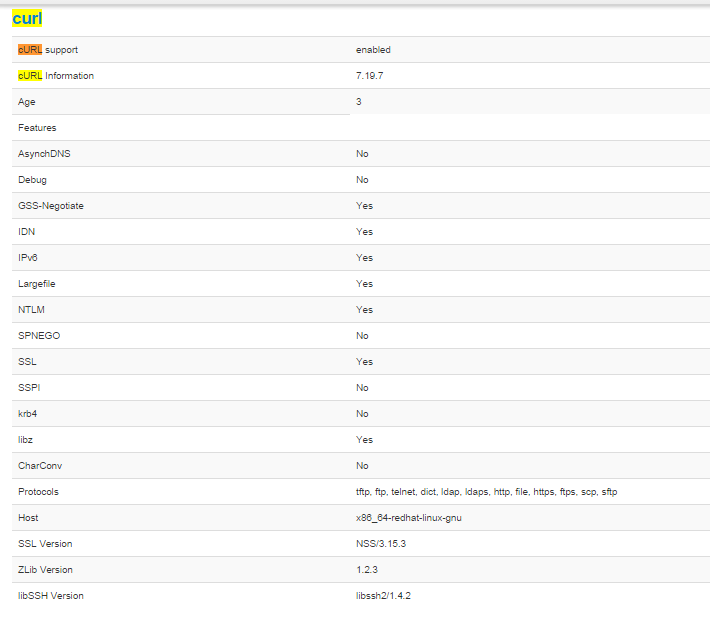Click the krb4 row label
710x628 pixels.
(x=28, y=414)
